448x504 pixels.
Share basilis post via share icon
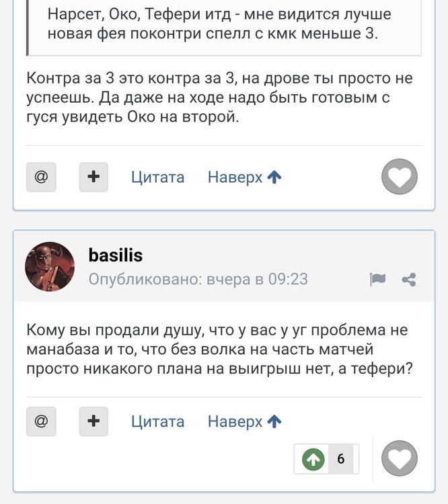(408, 280)
